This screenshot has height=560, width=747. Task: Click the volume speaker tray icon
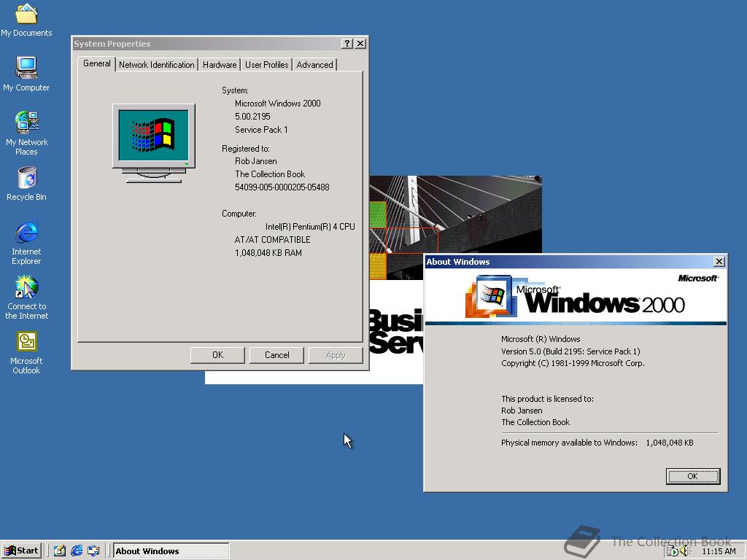coord(686,551)
